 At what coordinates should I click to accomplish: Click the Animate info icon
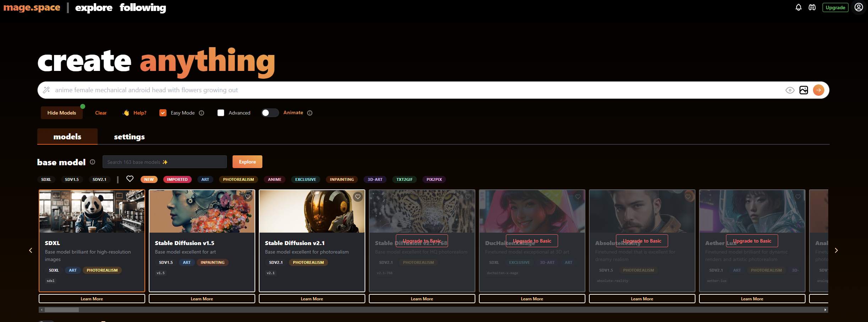[x=310, y=113]
